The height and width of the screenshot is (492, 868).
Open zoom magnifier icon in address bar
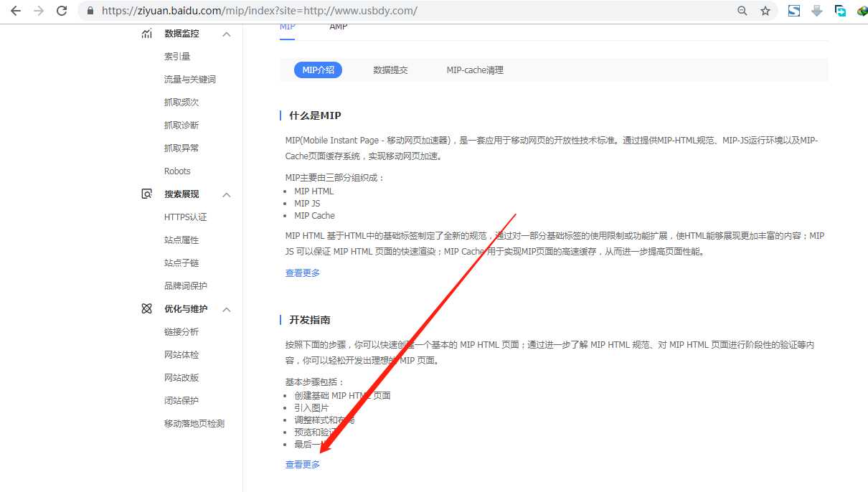coord(742,11)
